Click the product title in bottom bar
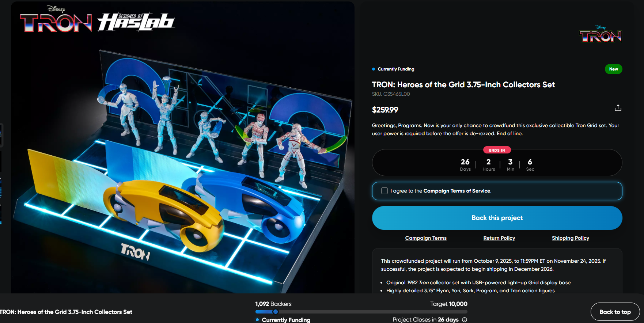The image size is (644, 323). (66, 312)
